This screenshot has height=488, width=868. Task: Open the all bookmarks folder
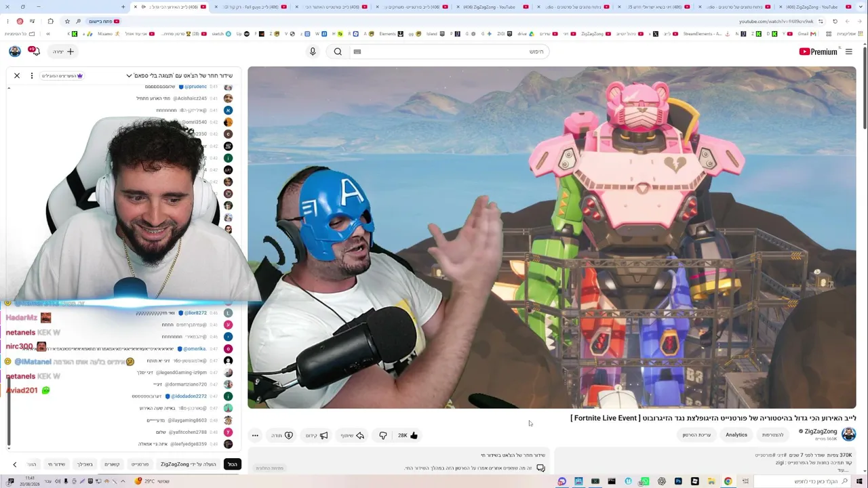coord(19,34)
